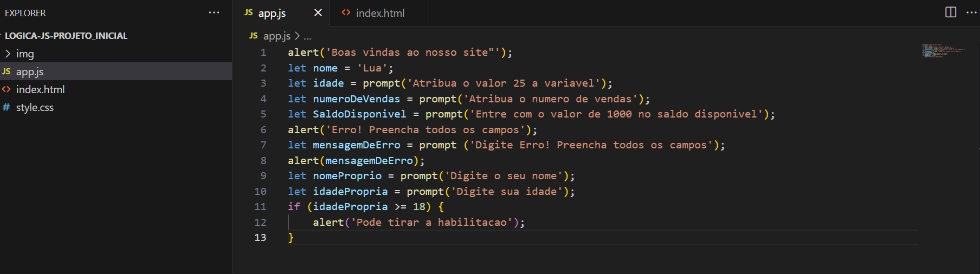The image size is (980, 274).
Task: Click variable 'nomeProprio' on line 9
Action: 347,176
